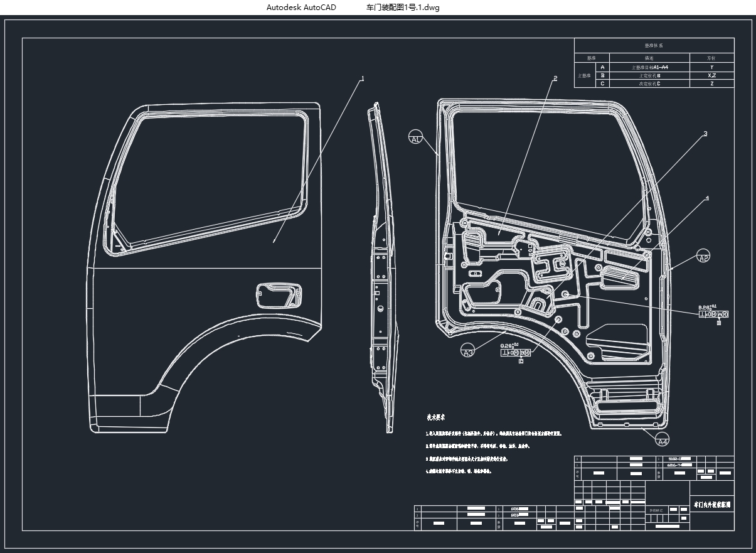Click the 车门内外板装配图 title block text
The image size is (756, 553).
[x=712, y=504]
